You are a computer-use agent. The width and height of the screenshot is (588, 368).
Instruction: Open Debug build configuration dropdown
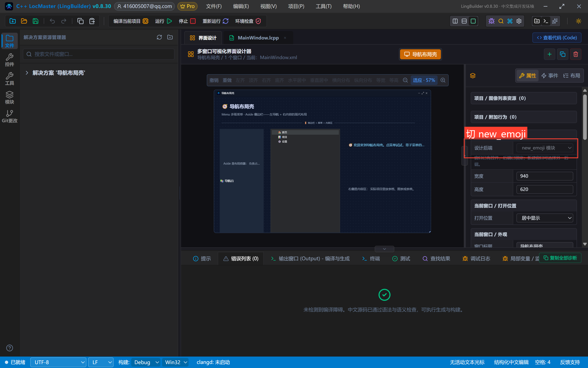click(x=146, y=362)
